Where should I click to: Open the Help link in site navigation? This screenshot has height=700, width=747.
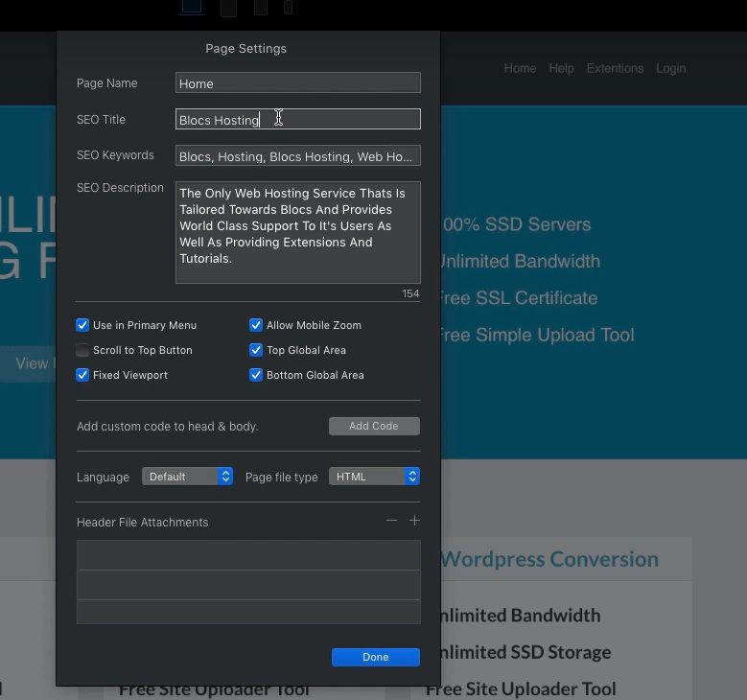pos(561,68)
